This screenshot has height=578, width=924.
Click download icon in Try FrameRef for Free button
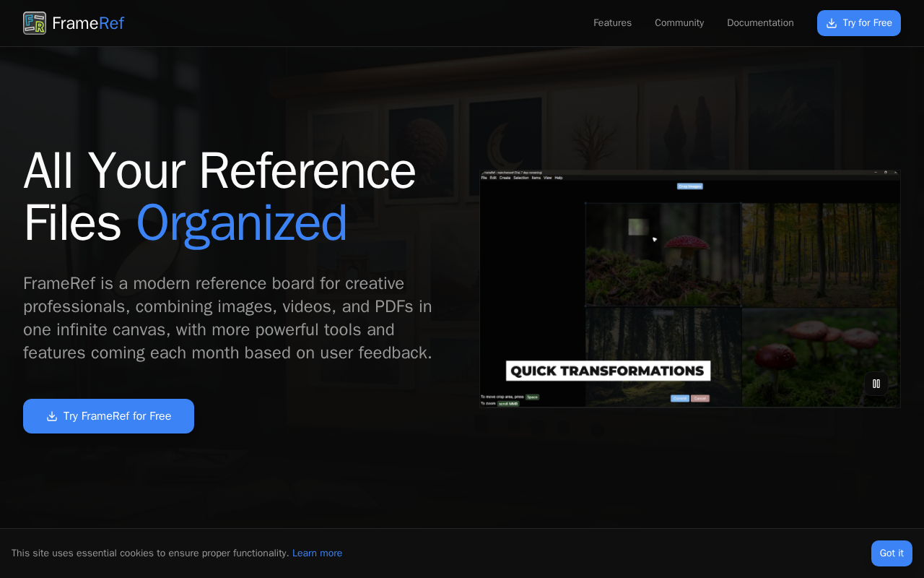pyautogui.click(x=52, y=416)
